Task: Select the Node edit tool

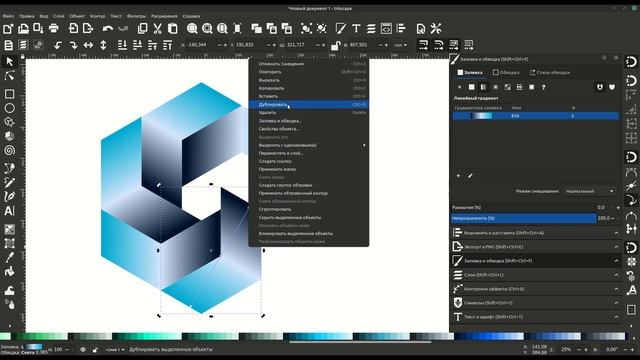Action: pyautogui.click(x=9, y=76)
